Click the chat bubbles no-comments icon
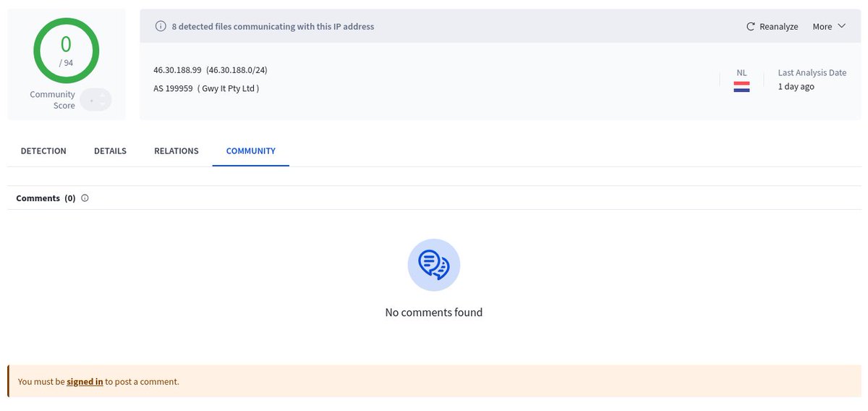The width and height of the screenshot is (868, 411). click(434, 265)
